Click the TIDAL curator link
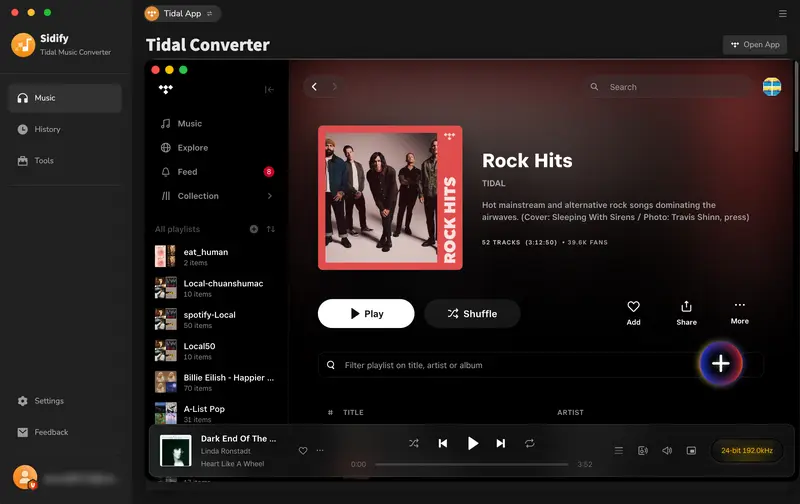 (493, 184)
